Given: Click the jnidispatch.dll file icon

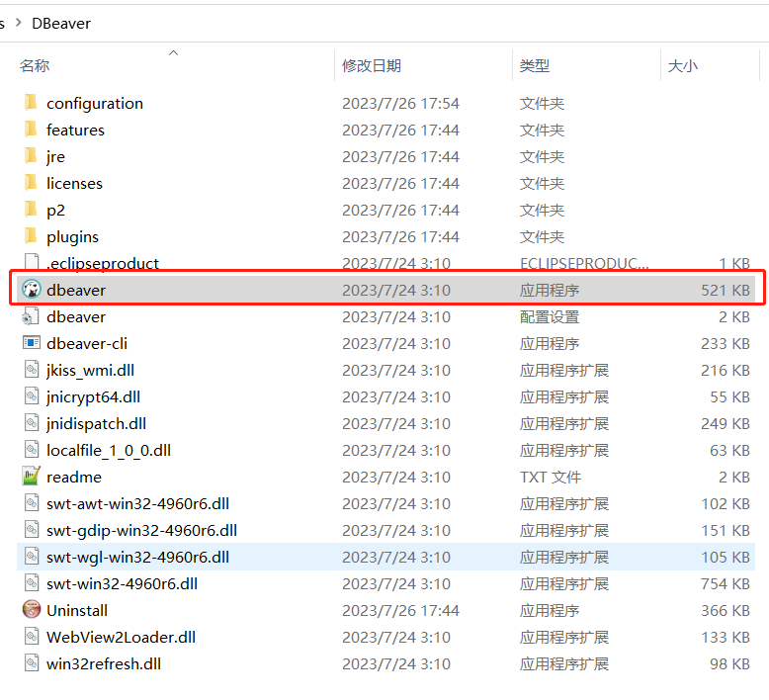Looking at the screenshot, I should 32,423.
